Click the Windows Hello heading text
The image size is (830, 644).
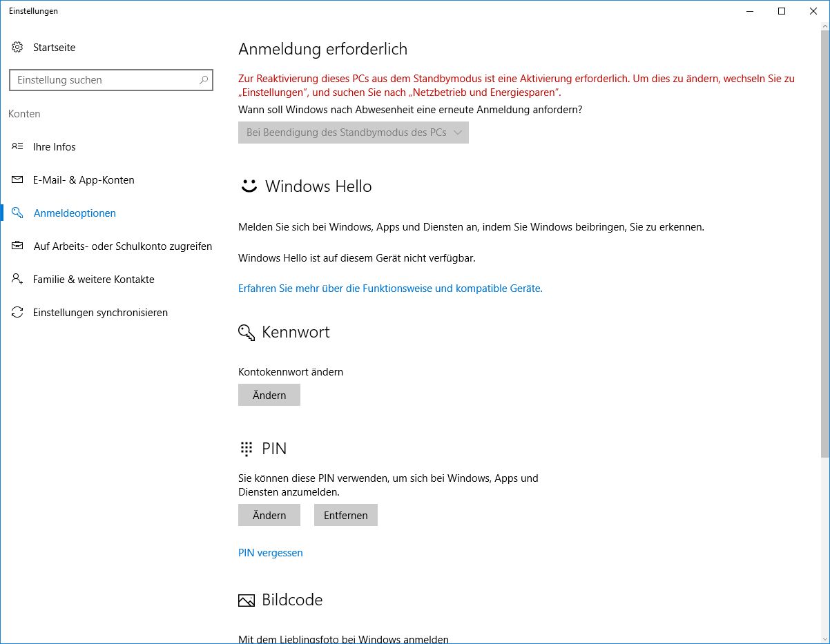pos(318,186)
